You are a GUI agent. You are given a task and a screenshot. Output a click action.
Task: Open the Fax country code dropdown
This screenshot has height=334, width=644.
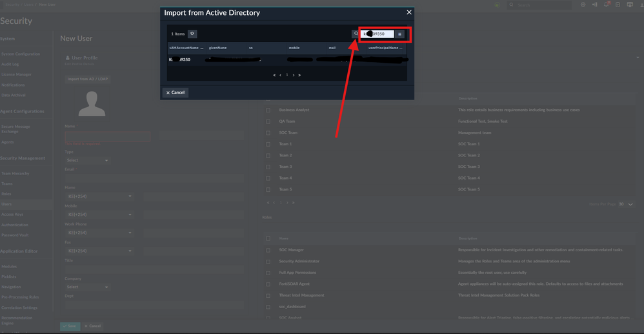coord(99,251)
